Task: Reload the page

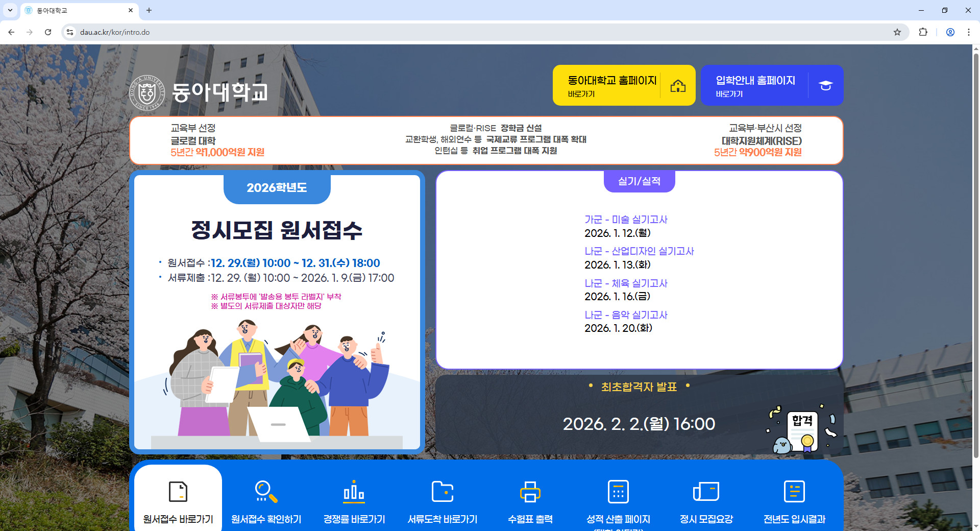Action: point(48,32)
